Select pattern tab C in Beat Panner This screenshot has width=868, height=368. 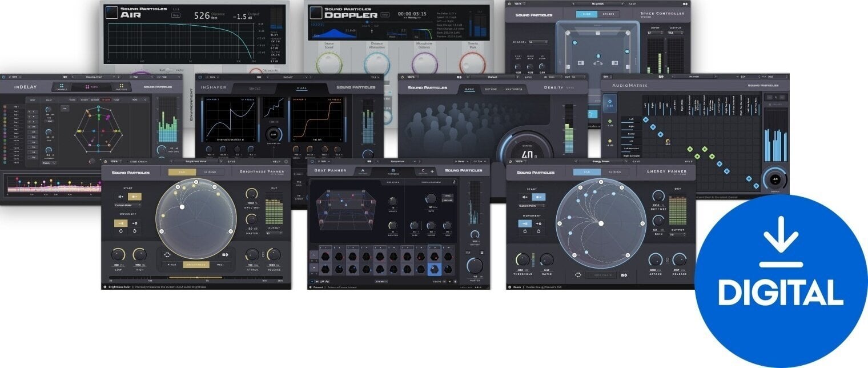[423, 170]
